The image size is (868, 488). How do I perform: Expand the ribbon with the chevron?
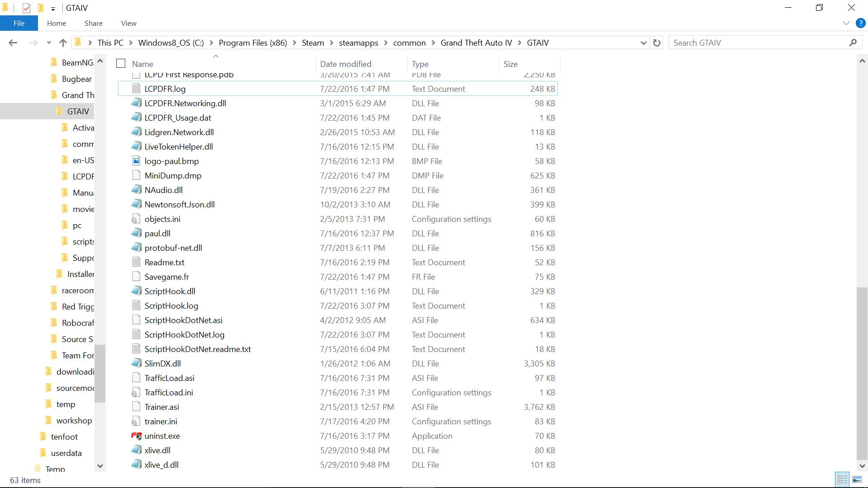(846, 23)
